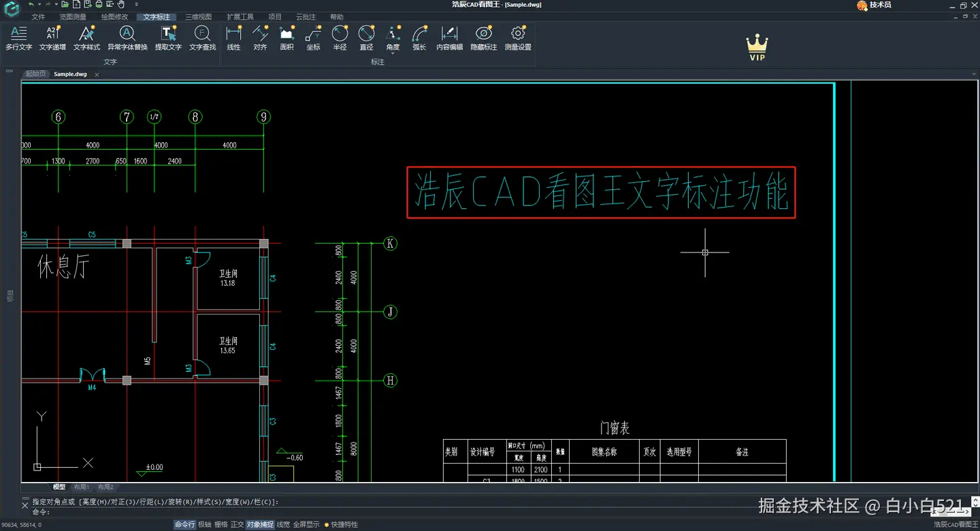The image size is (980, 531).
Task: Expand the 角度 dropdown arrow
Action: 393,53
